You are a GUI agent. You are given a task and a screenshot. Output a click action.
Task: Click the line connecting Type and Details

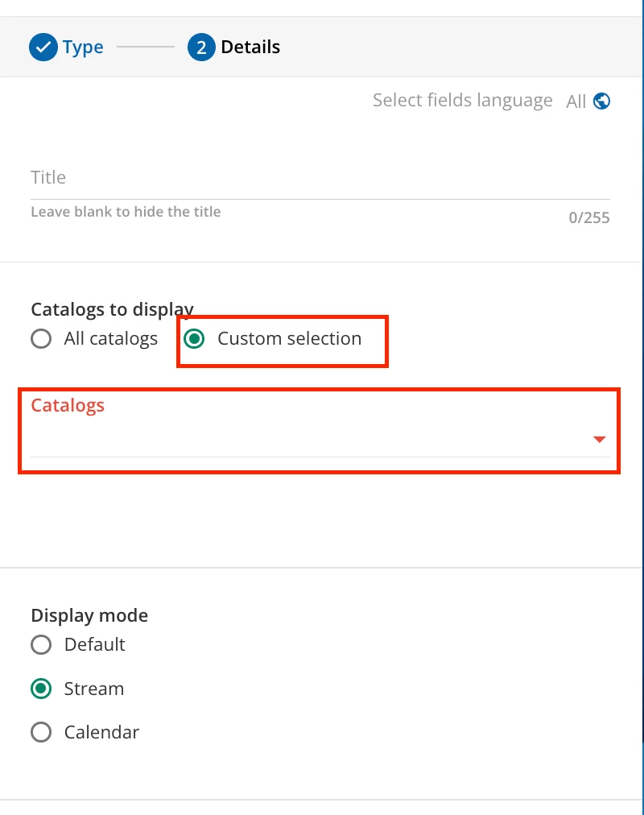tap(146, 48)
